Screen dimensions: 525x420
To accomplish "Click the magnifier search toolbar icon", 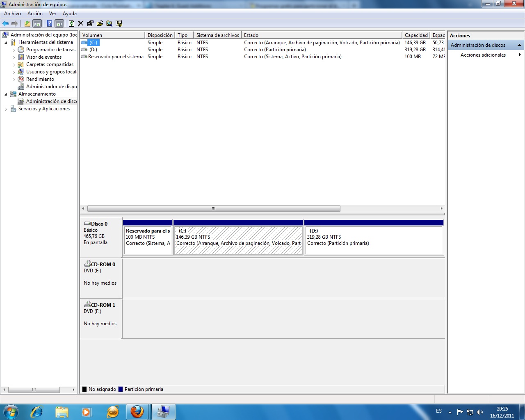I will pos(109,24).
